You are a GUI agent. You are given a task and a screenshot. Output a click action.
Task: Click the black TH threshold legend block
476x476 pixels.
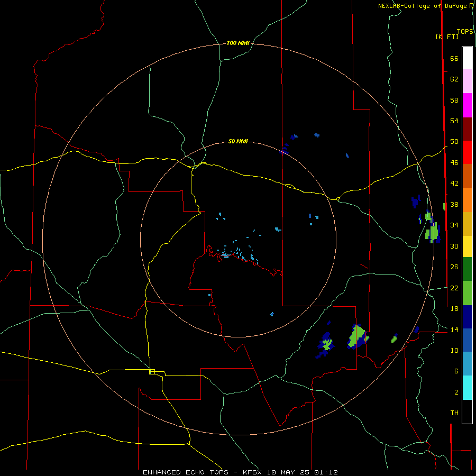point(467,411)
